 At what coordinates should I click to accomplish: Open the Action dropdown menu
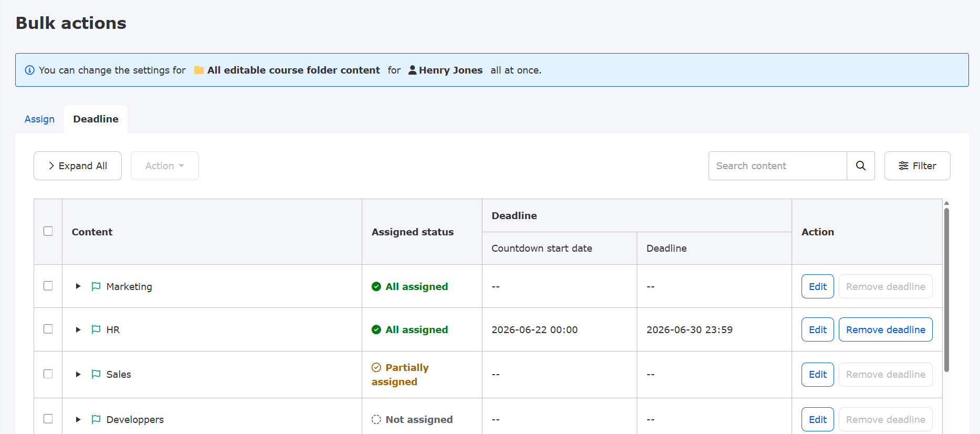point(165,166)
